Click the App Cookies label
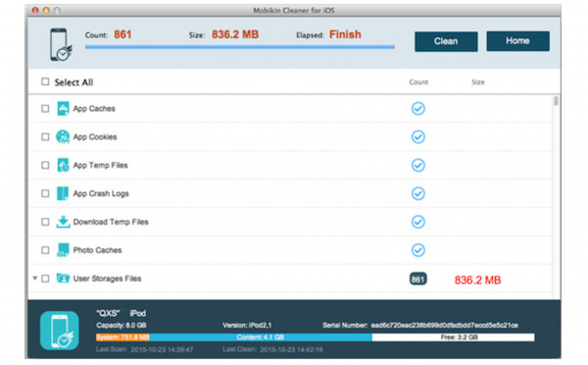 coord(95,136)
